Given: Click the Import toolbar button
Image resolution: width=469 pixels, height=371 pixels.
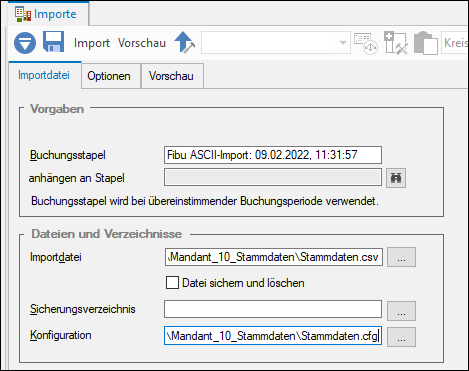Looking at the screenshot, I should click(92, 43).
